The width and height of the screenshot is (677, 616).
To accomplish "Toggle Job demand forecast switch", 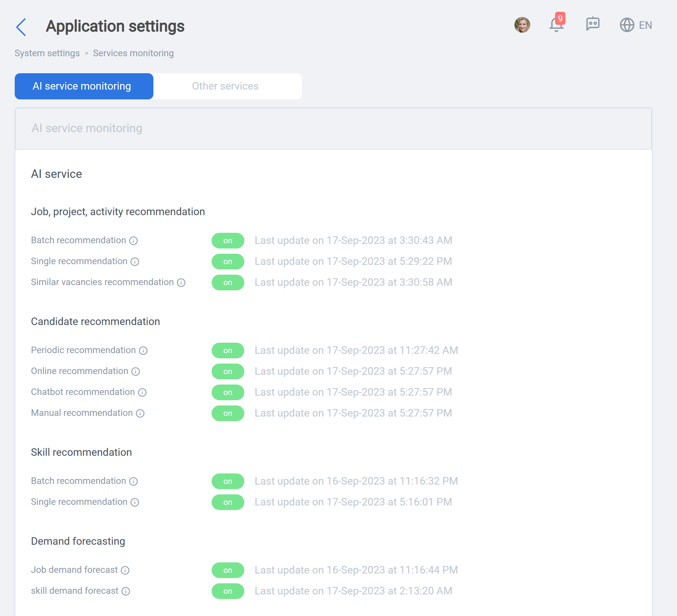I will [228, 570].
